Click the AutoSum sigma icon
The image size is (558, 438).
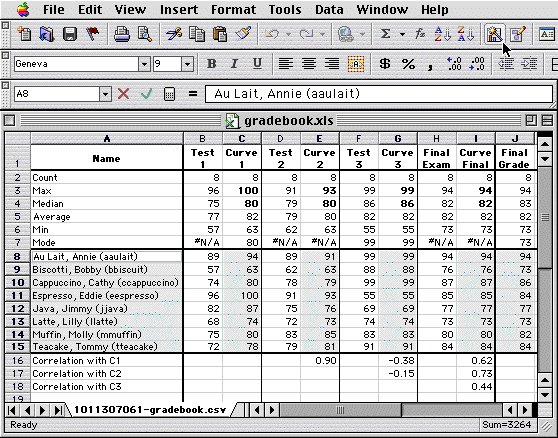click(385, 34)
